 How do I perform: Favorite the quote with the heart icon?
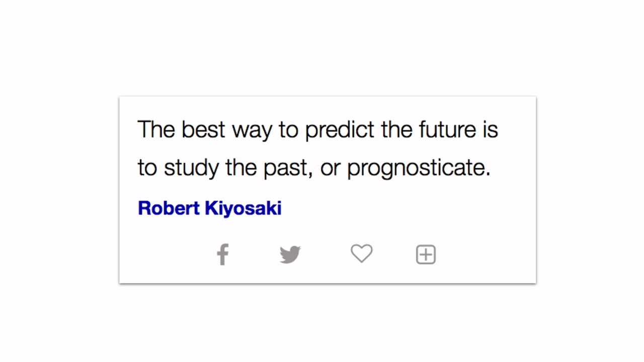point(362,253)
